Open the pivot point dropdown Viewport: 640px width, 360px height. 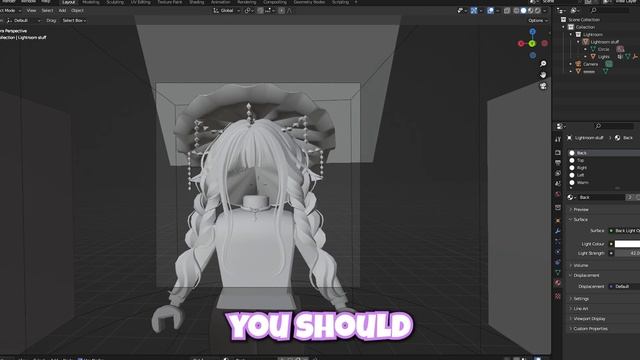(249, 11)
